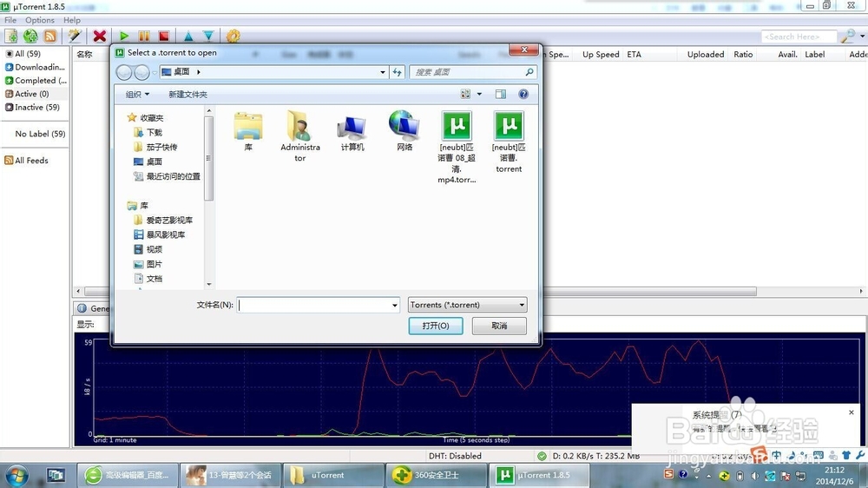Click the 搜索 桌面 search field
This screenshot has width=868, height=488.
[x=473, y=72]
